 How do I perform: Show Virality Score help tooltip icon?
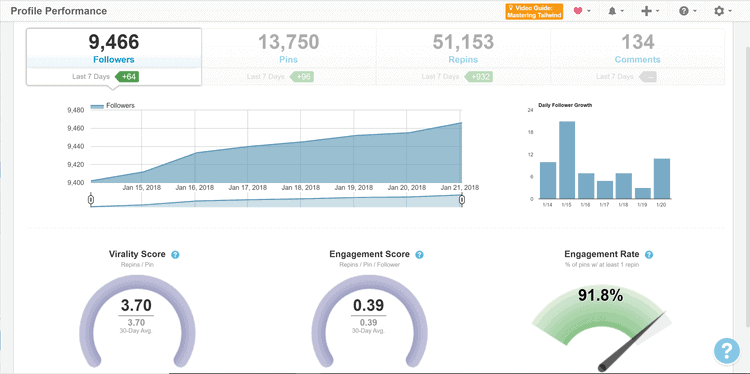[x=175, y=254]
